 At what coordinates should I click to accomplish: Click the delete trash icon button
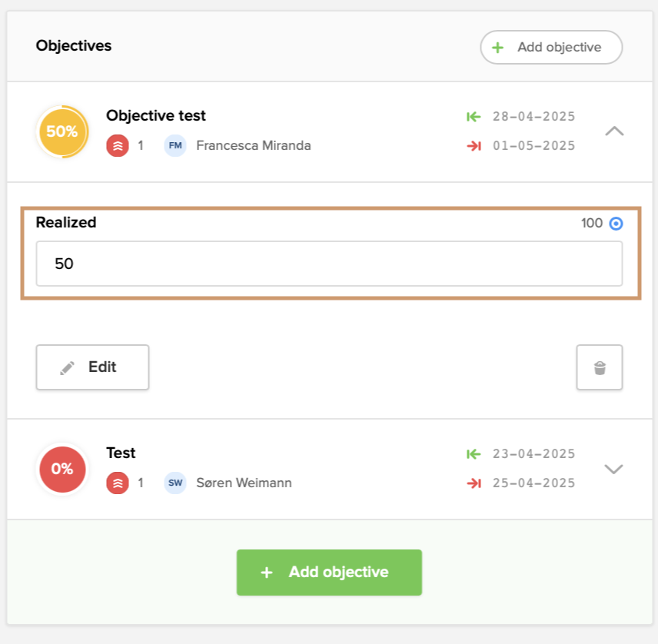(x=600, y=367)
